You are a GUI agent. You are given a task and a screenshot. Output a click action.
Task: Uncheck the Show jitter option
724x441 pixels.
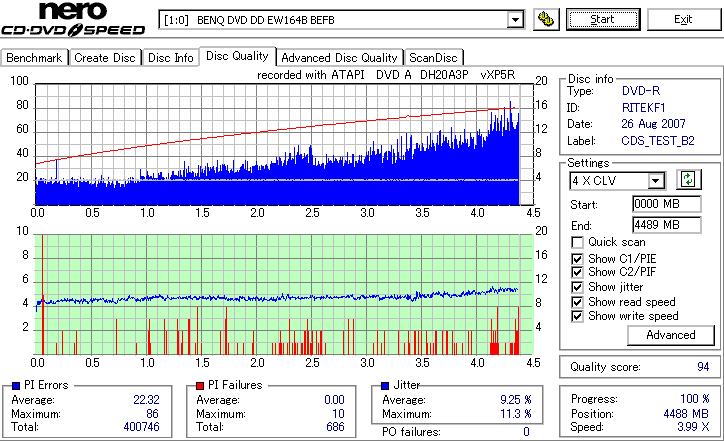click(x=577, y=287)
